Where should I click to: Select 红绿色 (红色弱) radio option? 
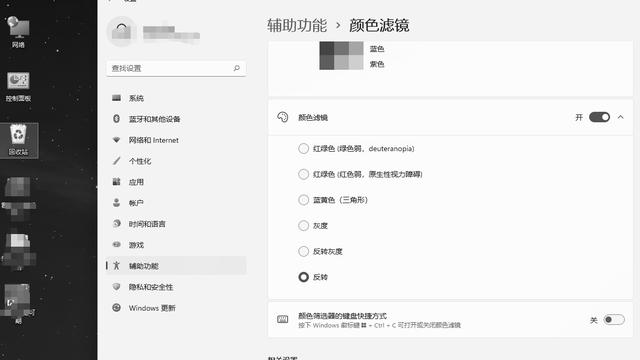303,174
